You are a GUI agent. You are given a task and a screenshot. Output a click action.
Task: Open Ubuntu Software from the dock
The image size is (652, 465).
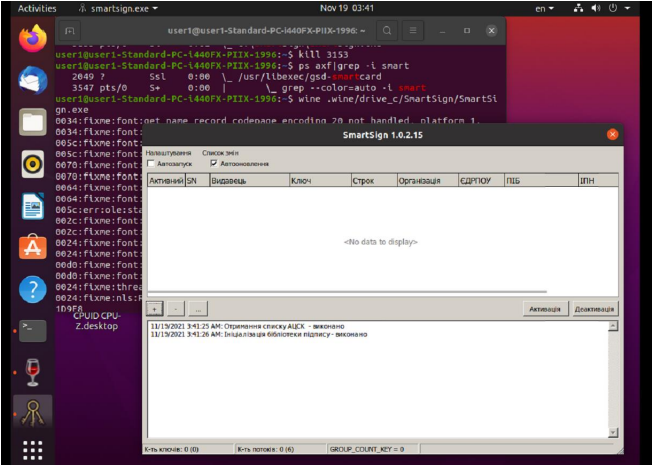pyautogui.click(x=33, y=247)
